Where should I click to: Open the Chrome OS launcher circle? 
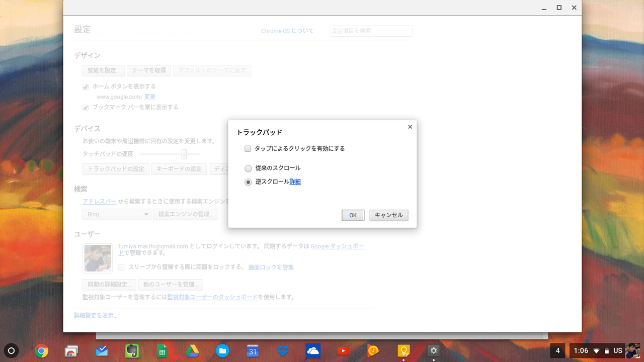tap(12, 351)
